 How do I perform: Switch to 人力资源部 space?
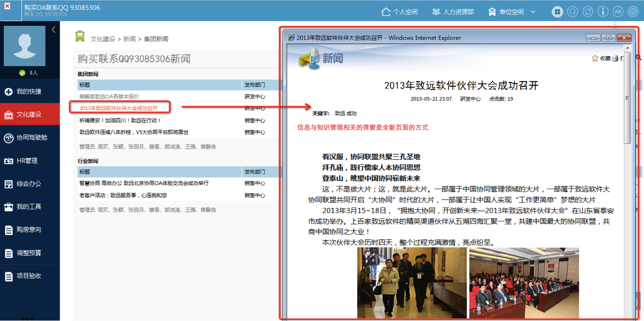tap(453, 12)
